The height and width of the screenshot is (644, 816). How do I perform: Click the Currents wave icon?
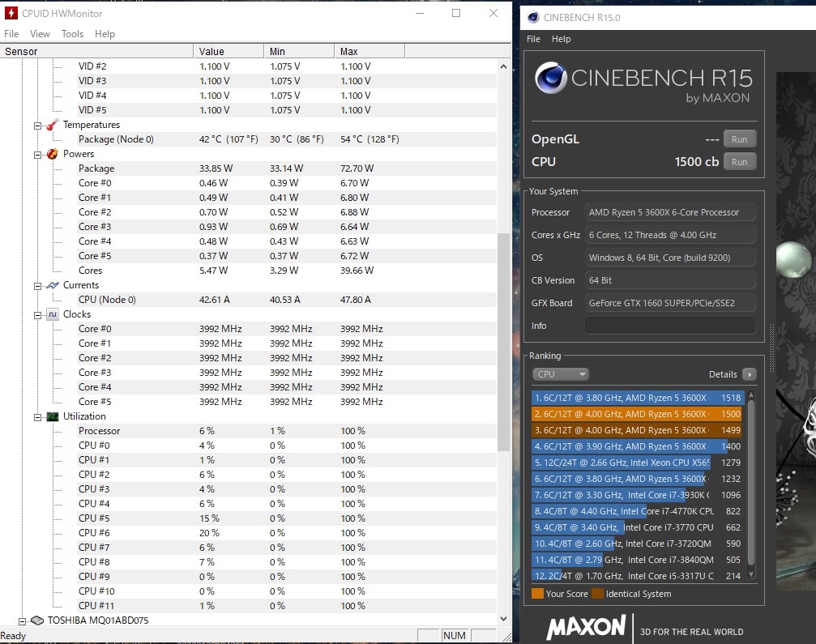[x=52, y=285]
